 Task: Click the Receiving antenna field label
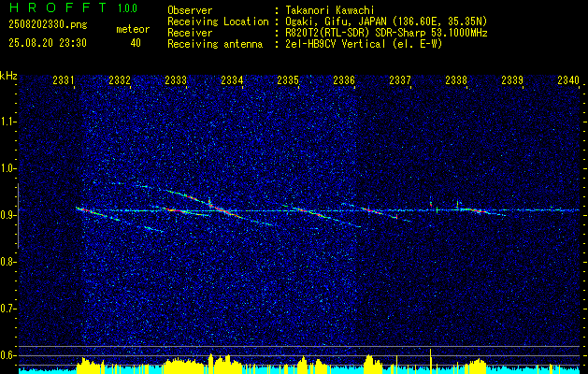point(215,44)
